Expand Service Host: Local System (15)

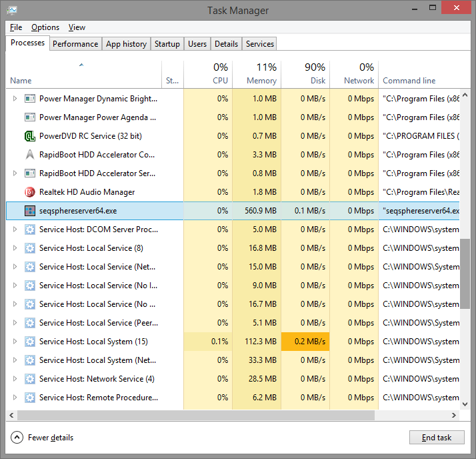coord(15,342)
